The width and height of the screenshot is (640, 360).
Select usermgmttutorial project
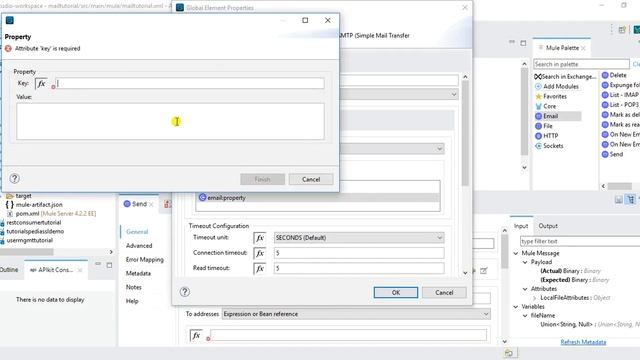27,240
